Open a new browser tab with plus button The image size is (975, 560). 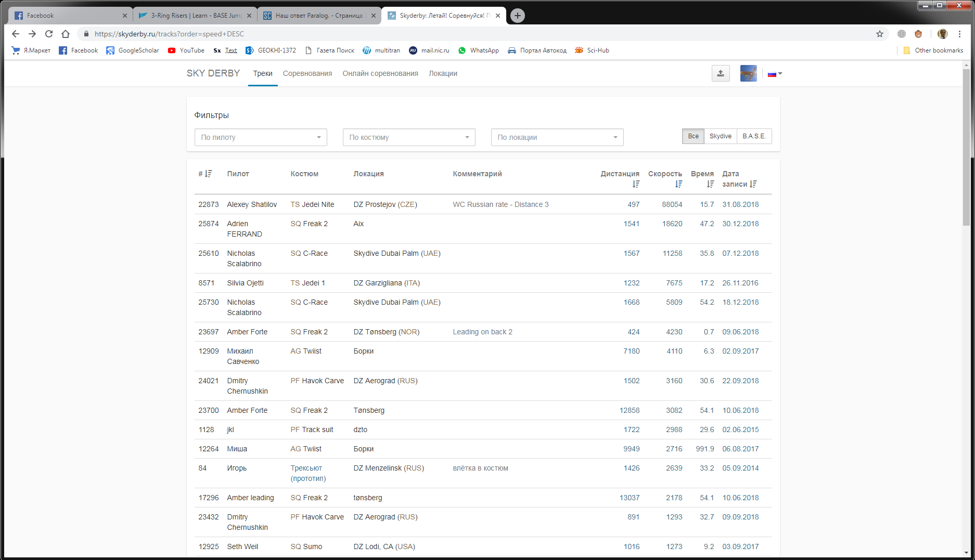[x=517, y=16]
